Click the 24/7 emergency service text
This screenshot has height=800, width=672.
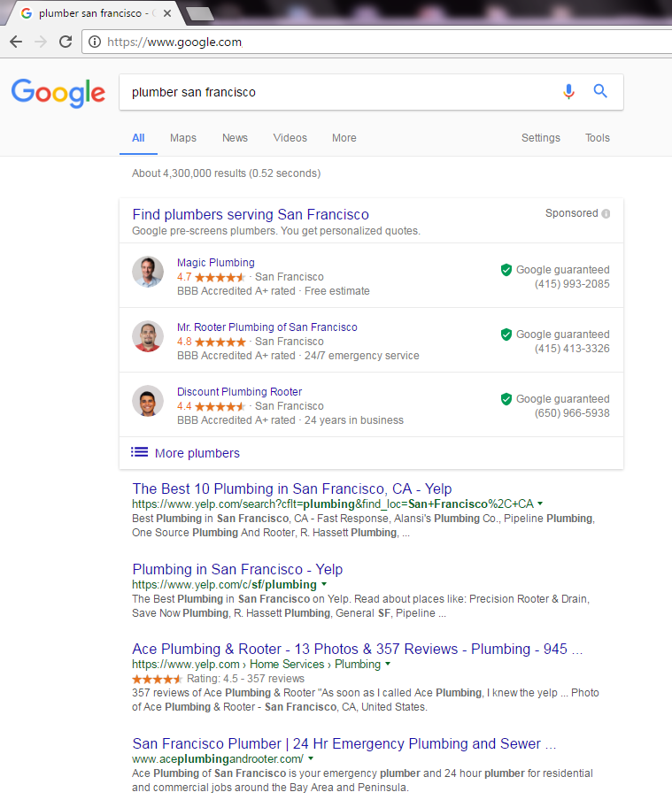coord(361,356)
